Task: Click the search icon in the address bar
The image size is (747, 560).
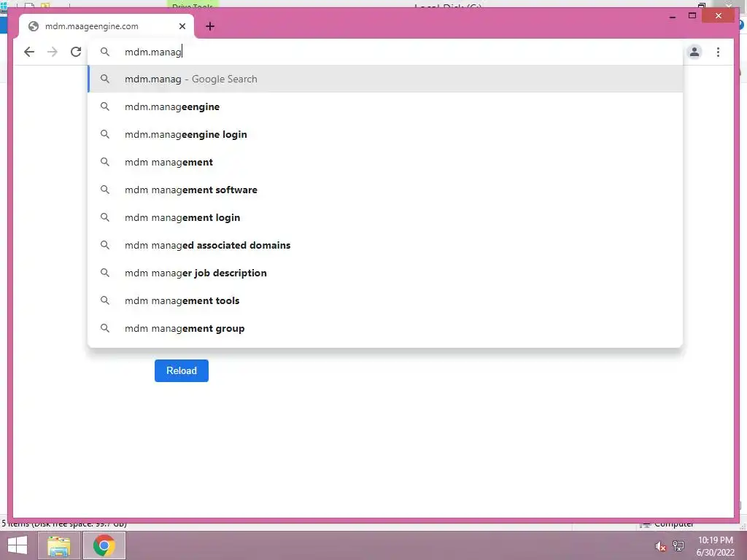Action: click(x=105, y=52)
